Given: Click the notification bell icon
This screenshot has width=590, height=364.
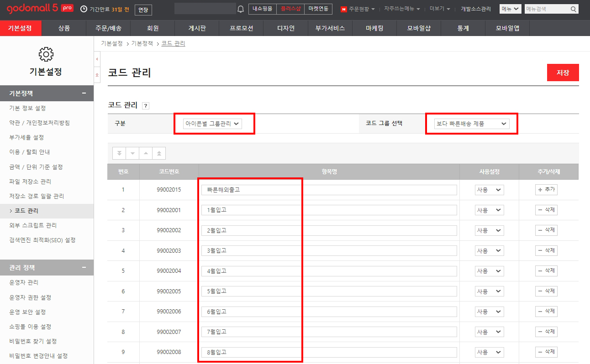Looking at the screenshot, I should tap(241, 9).
